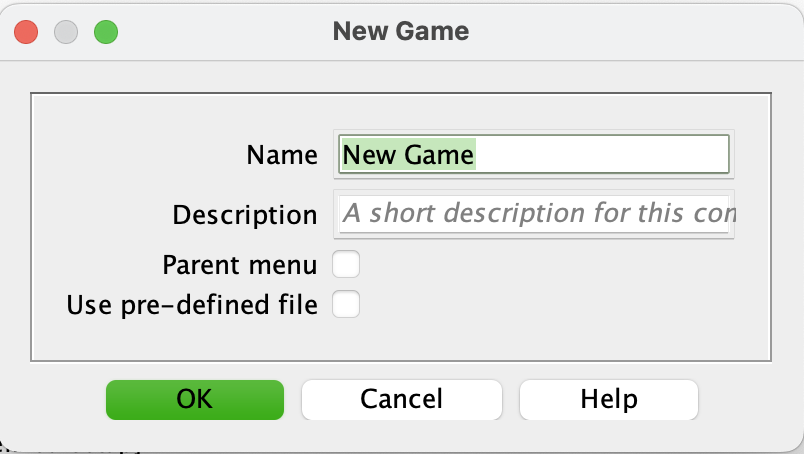
Task: Open the Help button
Action: tap(609, 400)
